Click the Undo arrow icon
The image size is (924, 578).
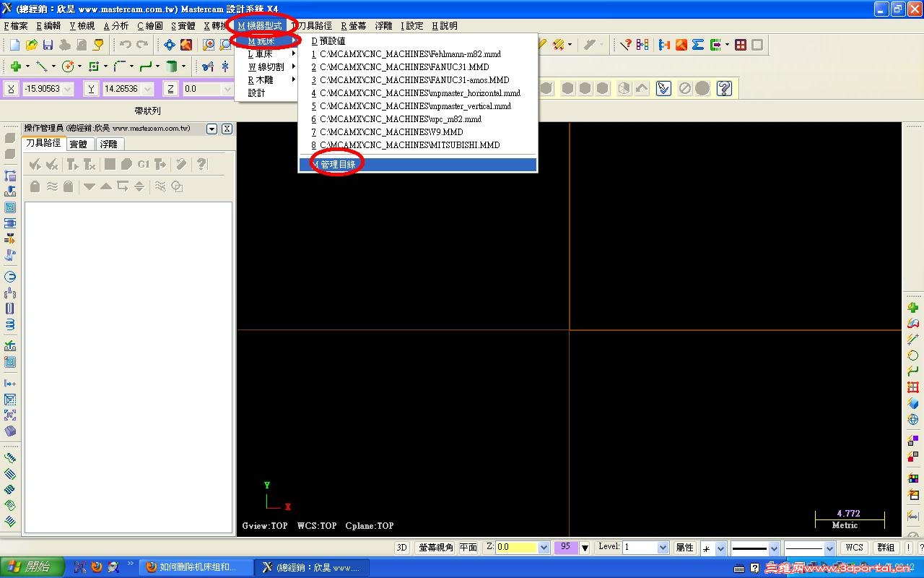coord(126,45)
